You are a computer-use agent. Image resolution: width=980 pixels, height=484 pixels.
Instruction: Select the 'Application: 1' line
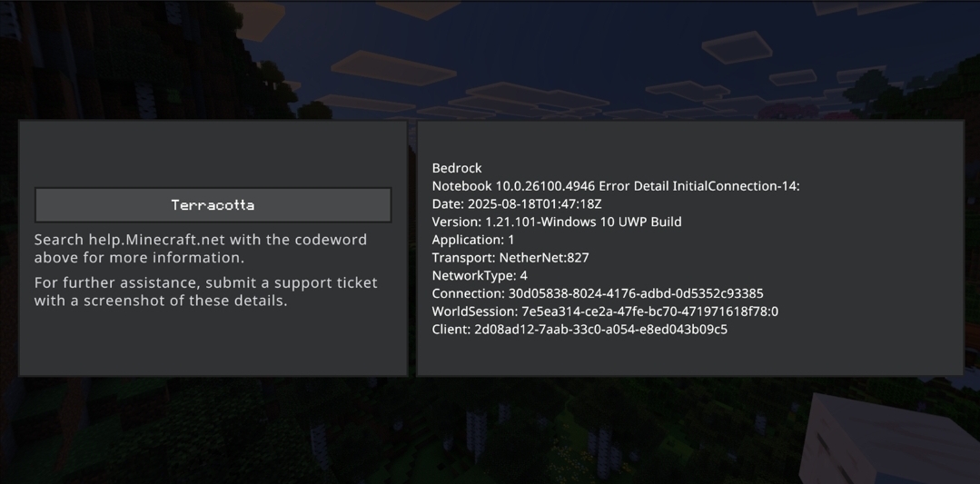tap(473, 240)
